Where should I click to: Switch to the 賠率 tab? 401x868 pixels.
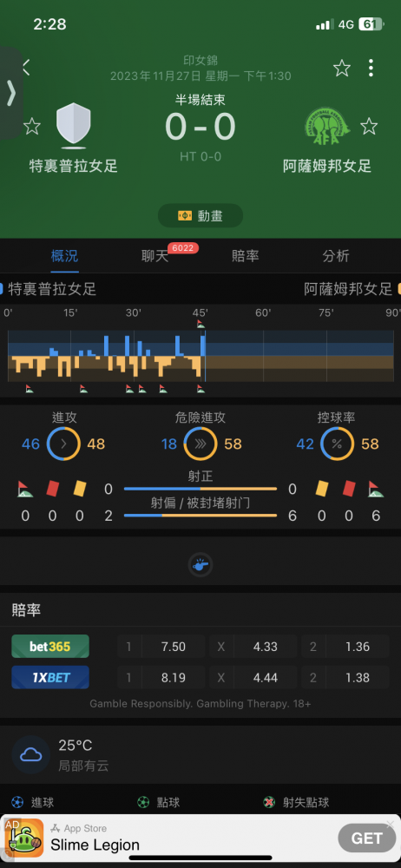tap(246, 256)
